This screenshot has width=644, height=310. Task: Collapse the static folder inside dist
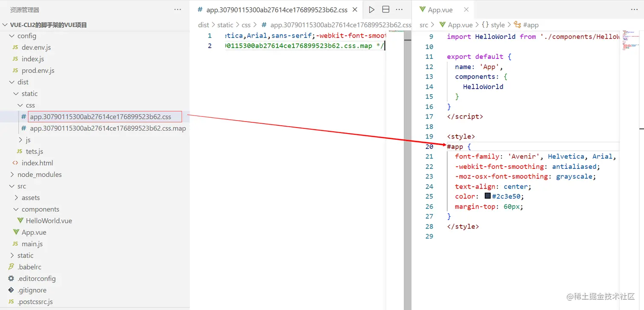(16, 93)
